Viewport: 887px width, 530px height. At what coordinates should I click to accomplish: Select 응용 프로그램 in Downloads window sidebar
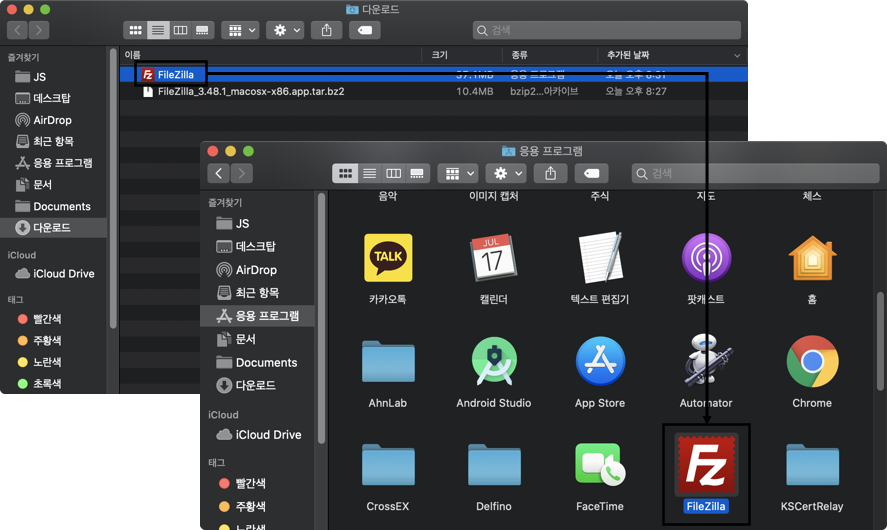tap(54, 163)
